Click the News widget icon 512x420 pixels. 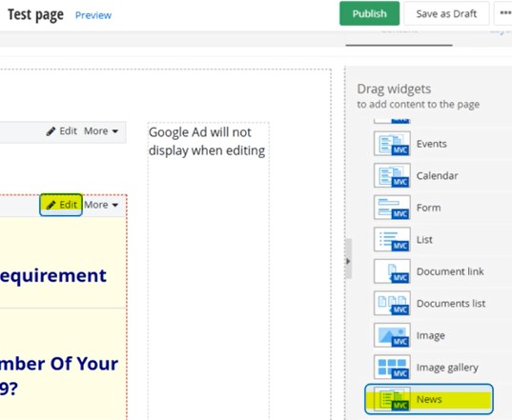(392, 399)
